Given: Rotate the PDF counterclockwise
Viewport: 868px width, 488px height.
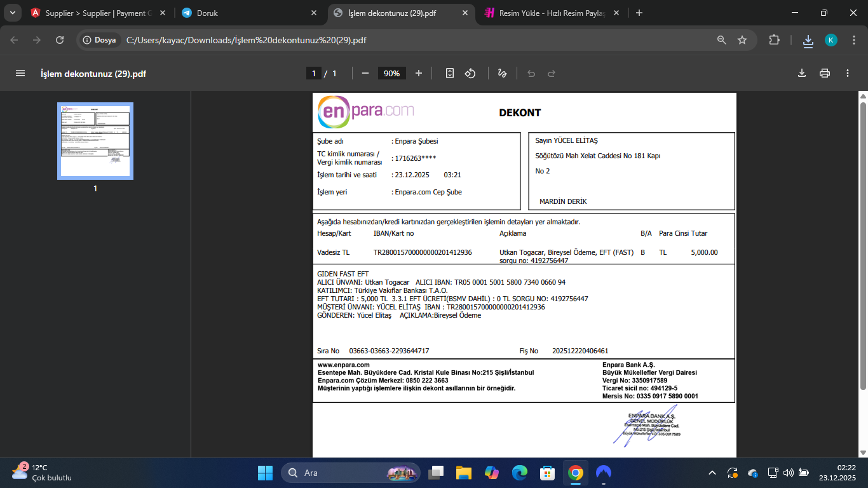Looking at the screenshot, I should click(470, 73).
